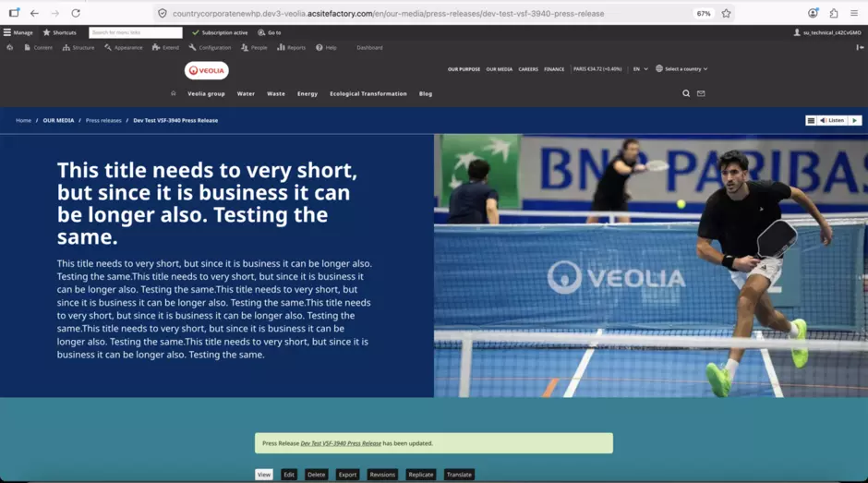Select the Export tab
The height and width of the screenshot is (483, 868).
pos(347,475)
